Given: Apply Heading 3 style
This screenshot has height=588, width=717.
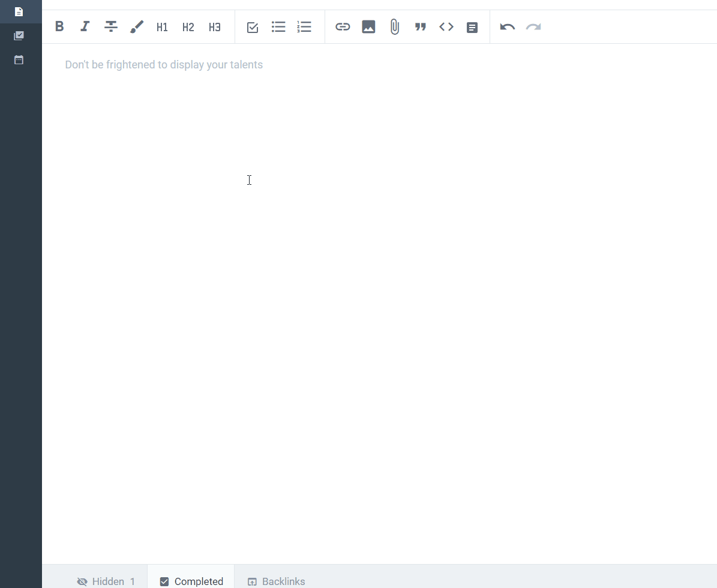Looking at the screenshot, I should 214,27.
